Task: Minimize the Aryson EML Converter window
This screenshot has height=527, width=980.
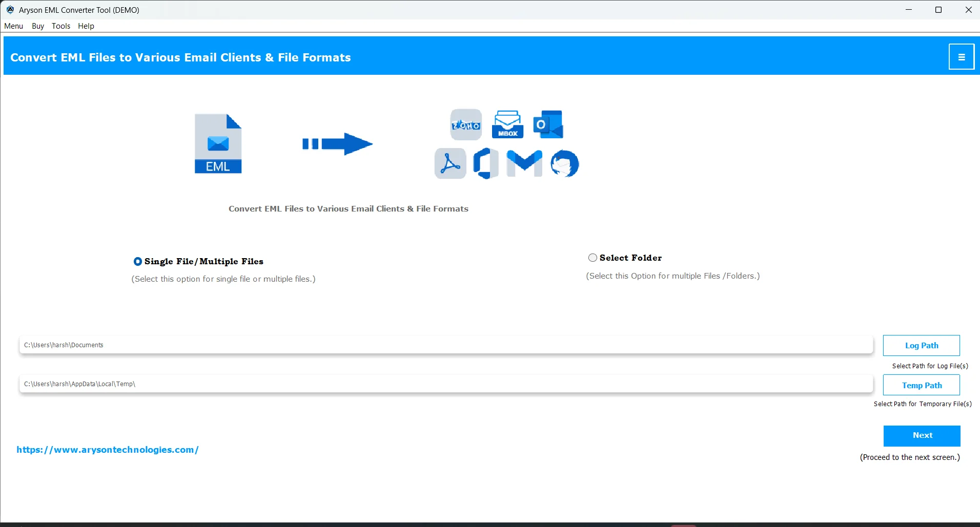Action: 909,10
